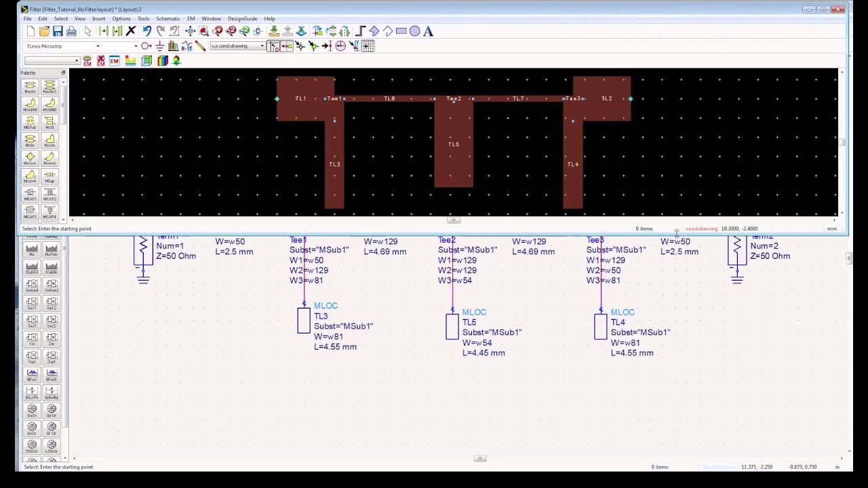This screenshot has width=868, height=488.
Task: Insert a ground symbol from the toolbar
Action: click(159, 46)
